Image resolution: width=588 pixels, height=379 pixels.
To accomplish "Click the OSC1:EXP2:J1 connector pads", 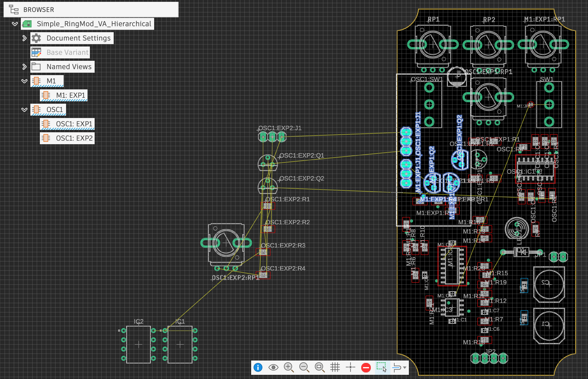I will click(x=272, y=137).
